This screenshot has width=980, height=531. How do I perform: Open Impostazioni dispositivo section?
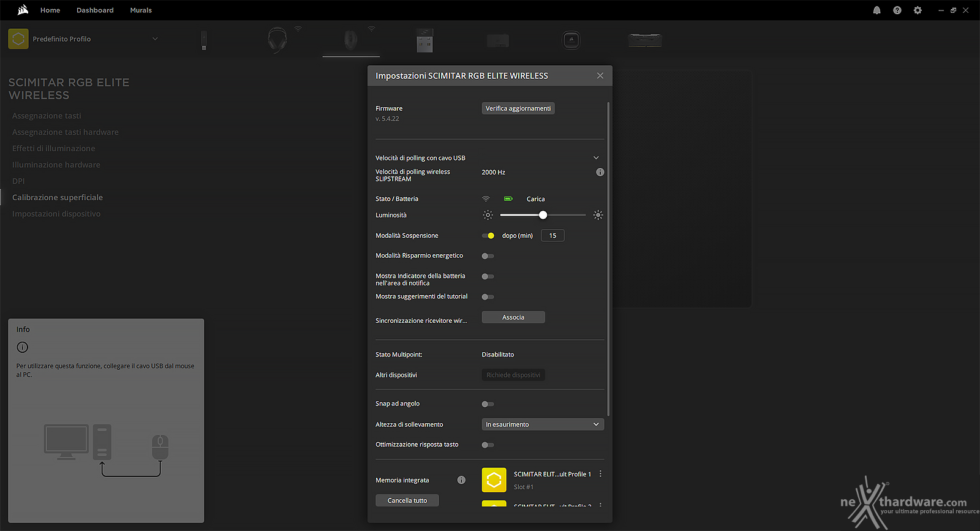[x=56, y=214]
